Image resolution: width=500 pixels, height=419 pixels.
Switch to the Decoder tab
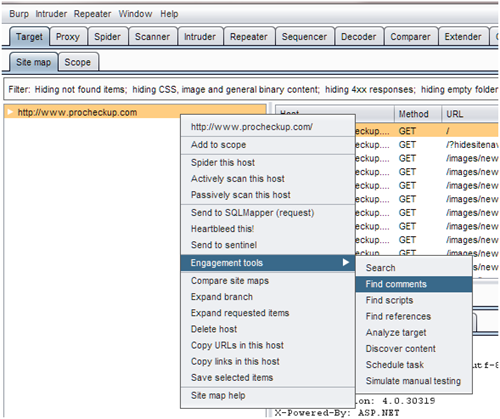358,37
